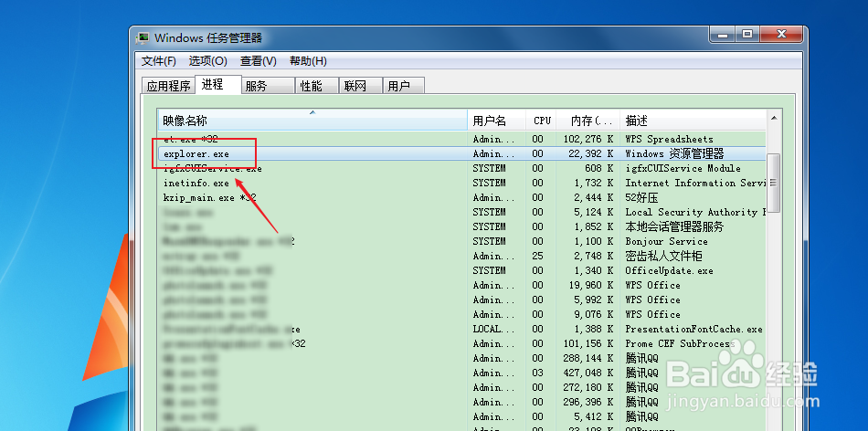The image size is (868, 431).
Task: Click the Prome CEF SubProcess description
Action: tap(680, 343)
